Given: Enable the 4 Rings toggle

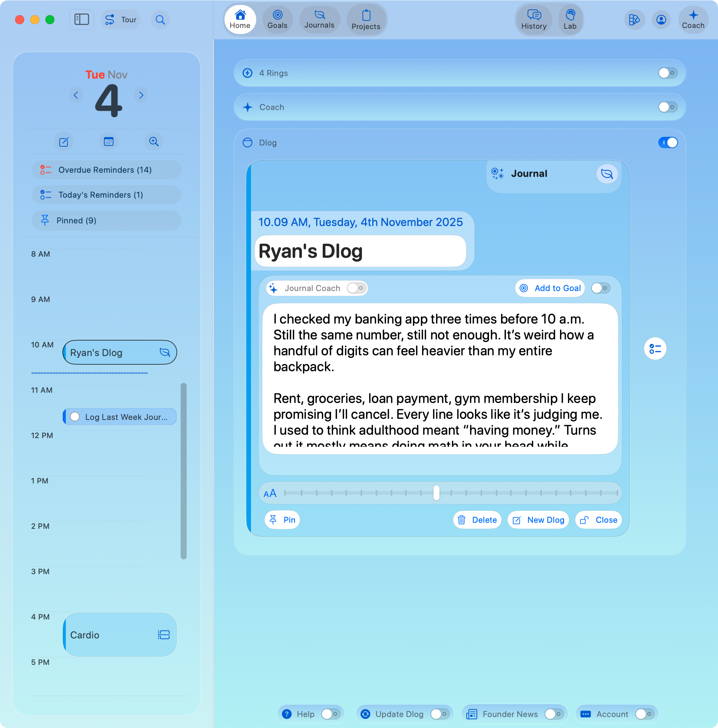Looking at the screenshot, I should 667,73.
